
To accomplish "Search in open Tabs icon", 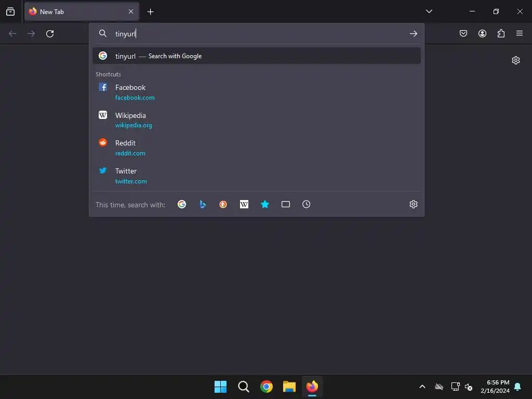I will click(286, 204).
